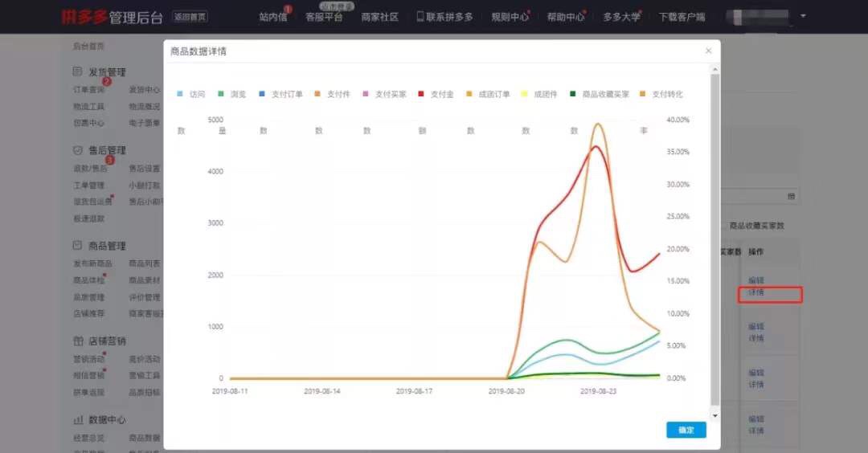Toggle the 成团件 legend entry
Viewport: 868px width, 453px height.
[x=539, y=94]
